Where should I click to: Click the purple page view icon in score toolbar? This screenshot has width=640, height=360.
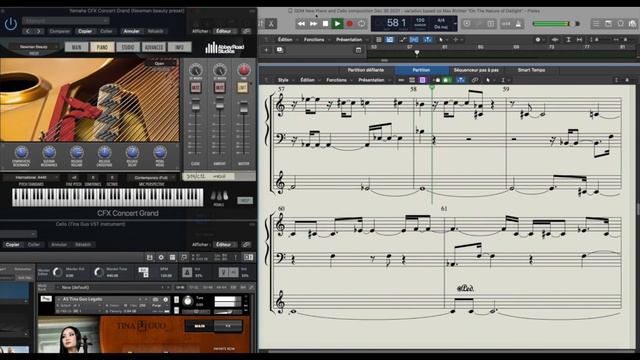coord(422,80)
